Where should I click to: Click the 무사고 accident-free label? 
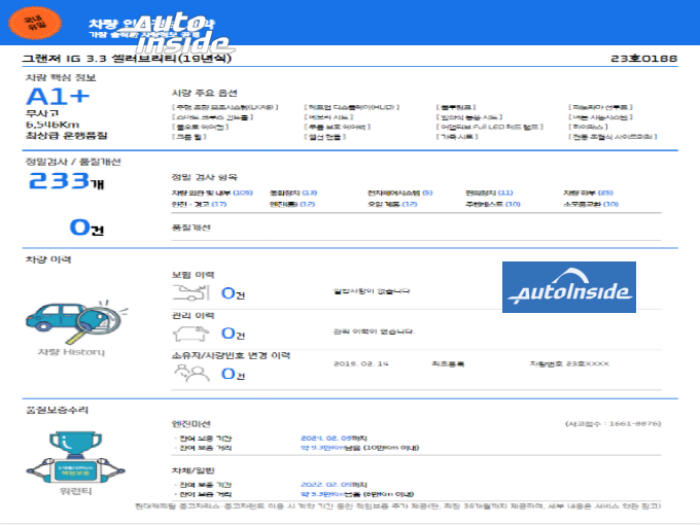[42, 113]
